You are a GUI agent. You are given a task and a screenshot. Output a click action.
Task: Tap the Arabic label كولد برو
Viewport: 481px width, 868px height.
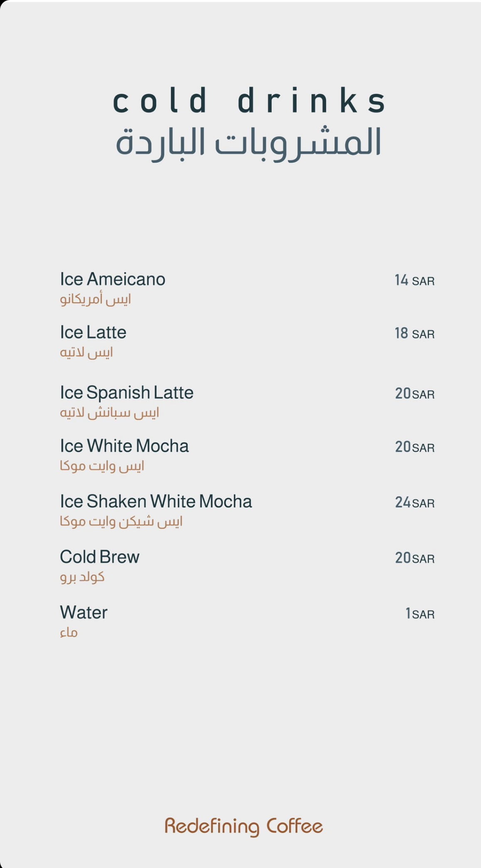[82, 577]
